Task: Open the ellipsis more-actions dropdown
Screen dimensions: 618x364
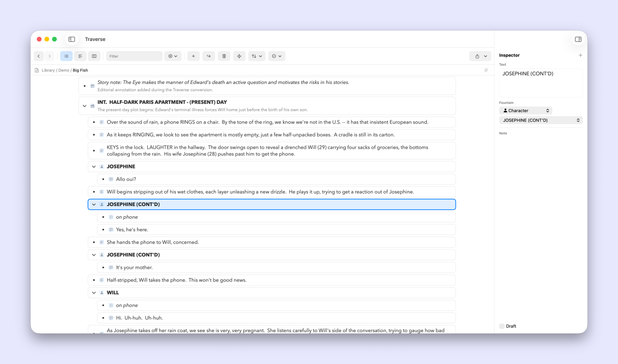Action: click(x=277, y=56)
